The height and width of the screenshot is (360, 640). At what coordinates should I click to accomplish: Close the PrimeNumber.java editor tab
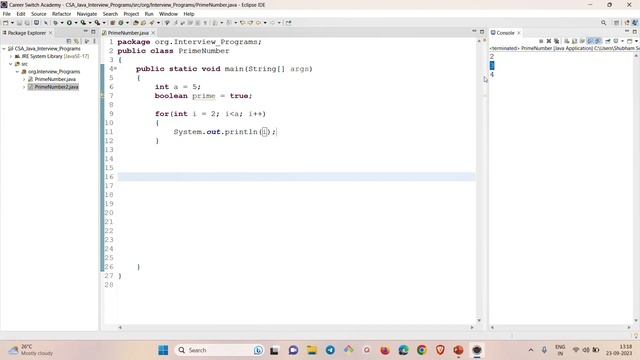pos(153,33)
